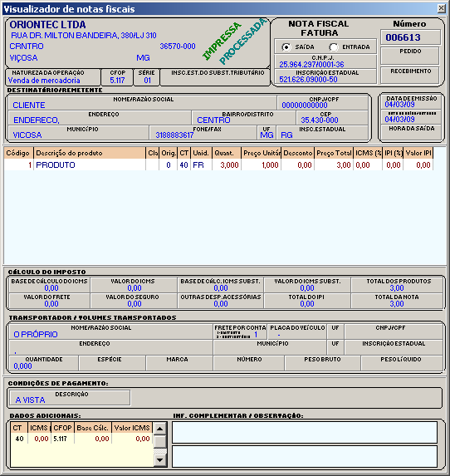Screen dimensions: 450x476
Task: Click the Descrição do produto column header
Action: tap(90, 153)
